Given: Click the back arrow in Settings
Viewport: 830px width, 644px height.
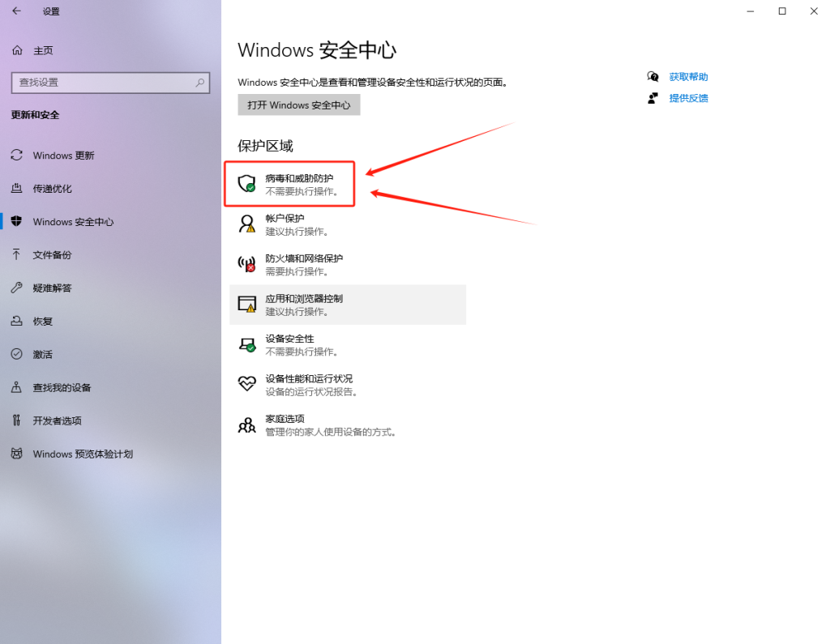Looking at the screenshot, I should [x=16, y=11].
